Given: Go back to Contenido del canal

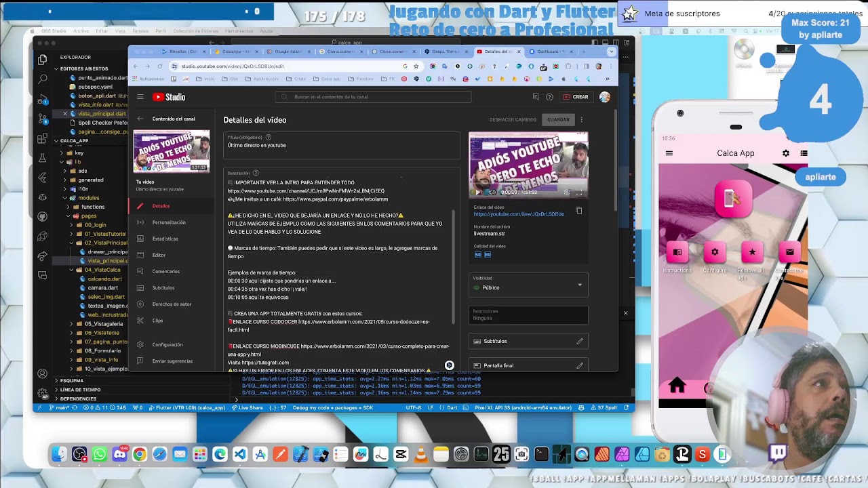Looking at the screenshot, I should click(140, 119).
